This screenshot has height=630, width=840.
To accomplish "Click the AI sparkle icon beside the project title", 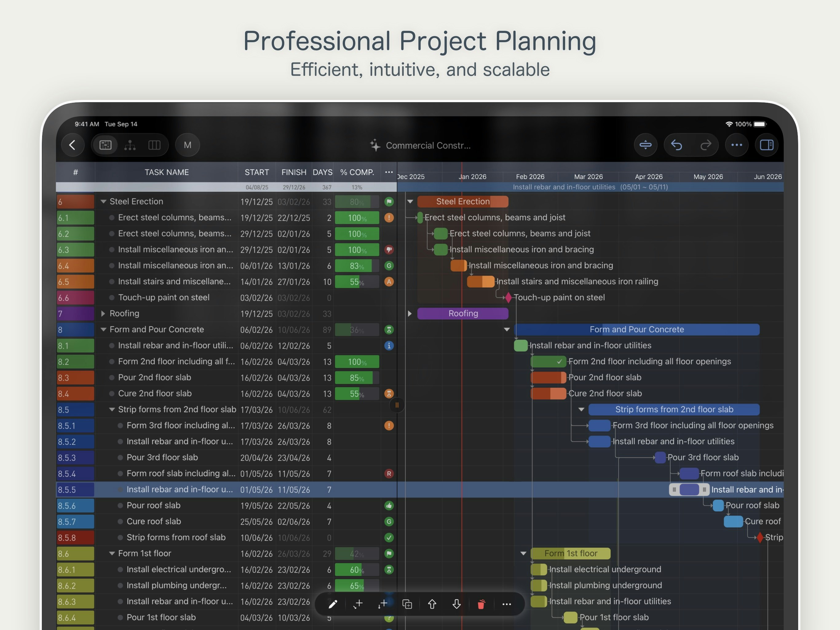I will (375, 145).
